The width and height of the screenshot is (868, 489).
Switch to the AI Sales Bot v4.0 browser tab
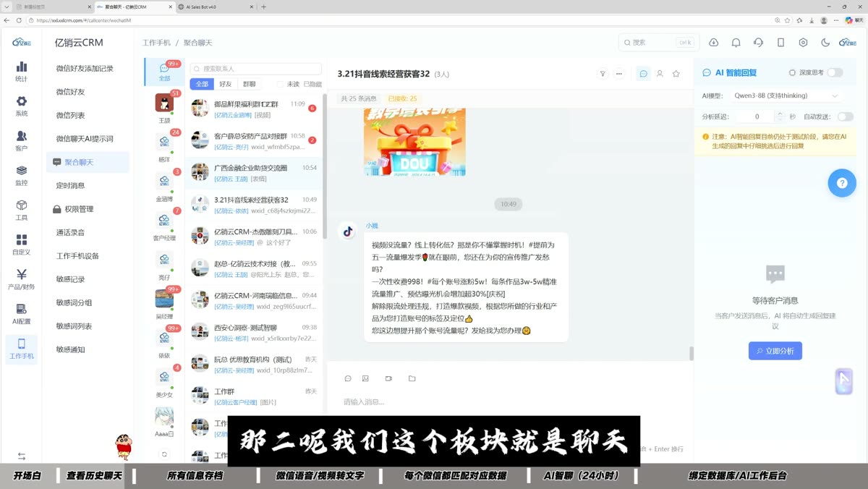213,7
